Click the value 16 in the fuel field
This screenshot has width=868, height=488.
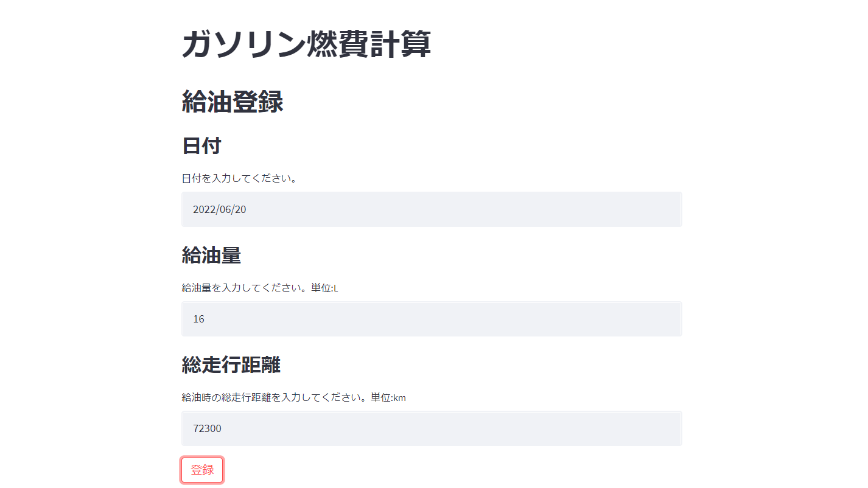(198, 318)
